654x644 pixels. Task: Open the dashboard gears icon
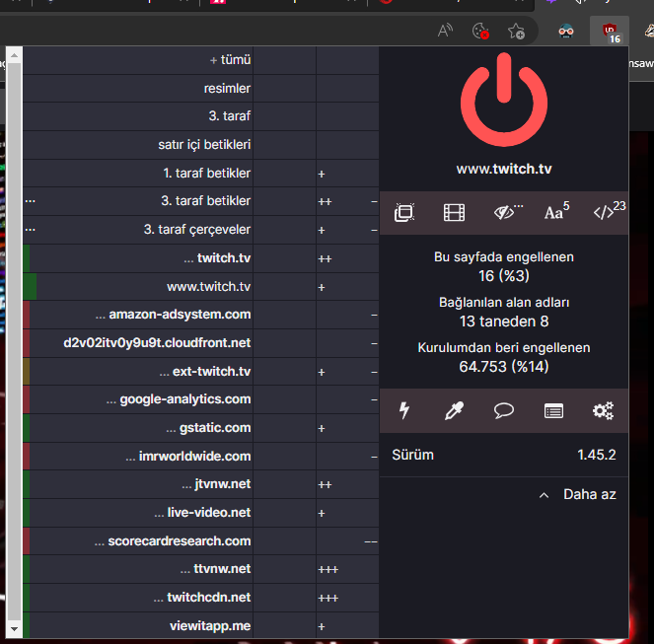[x=603, y=410]
